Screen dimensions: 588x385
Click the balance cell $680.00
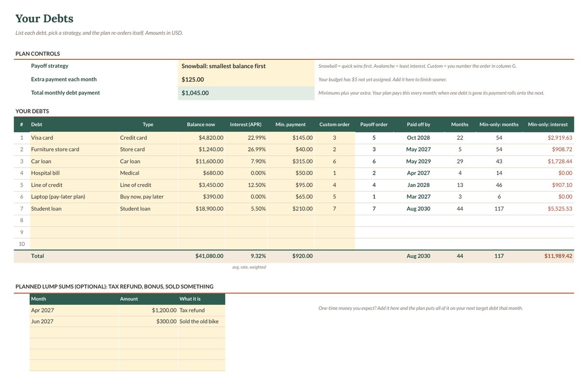point(201,173)
